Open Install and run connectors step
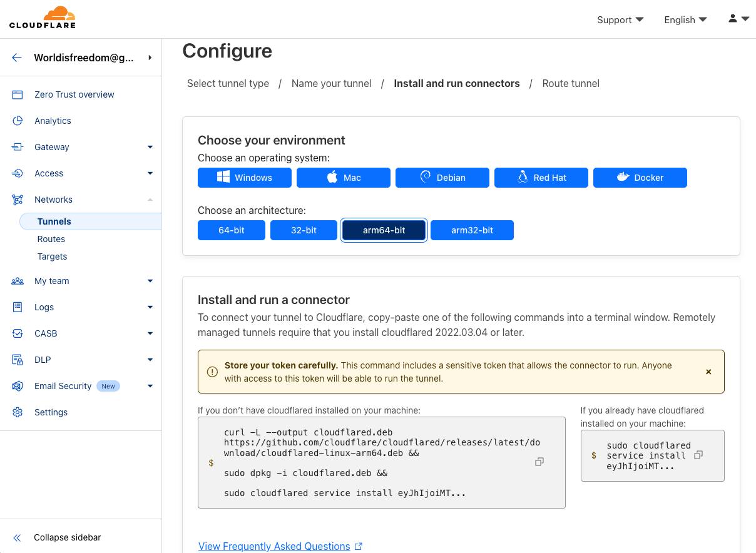Screen dimensions: 756x553 point(457,83)
